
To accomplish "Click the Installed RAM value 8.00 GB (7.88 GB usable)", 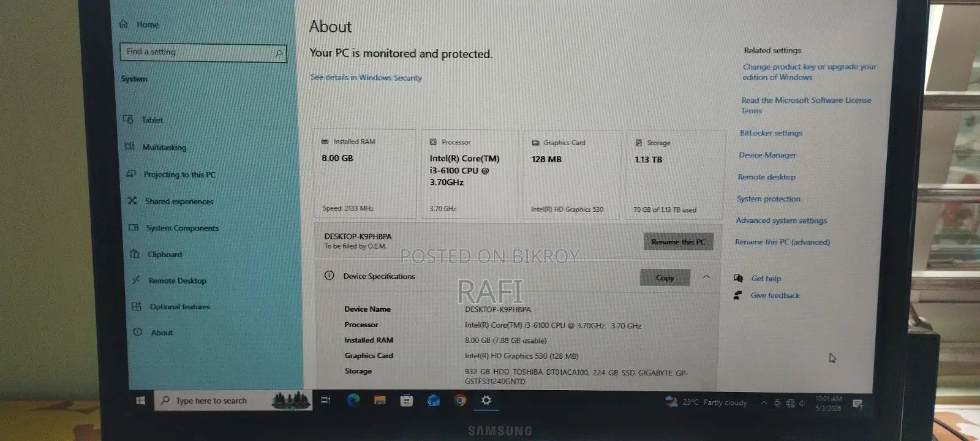I will tap(505, 341).
